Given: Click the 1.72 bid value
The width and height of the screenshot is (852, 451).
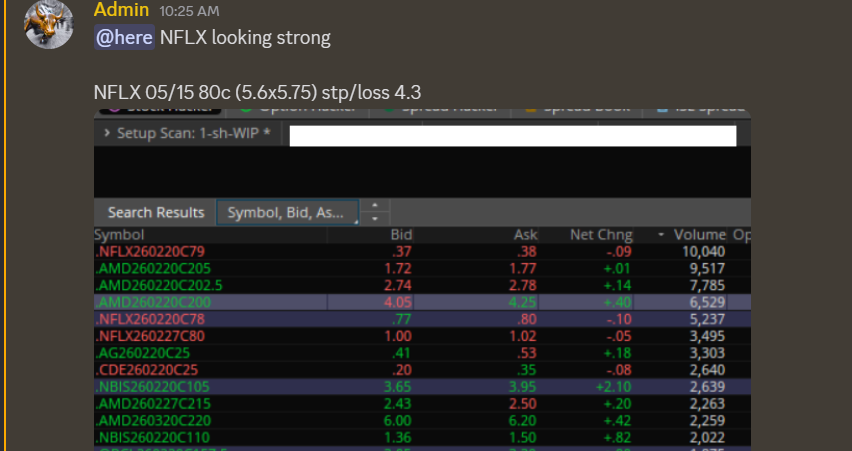Looking at the screenshot, I should click(398, 268).
